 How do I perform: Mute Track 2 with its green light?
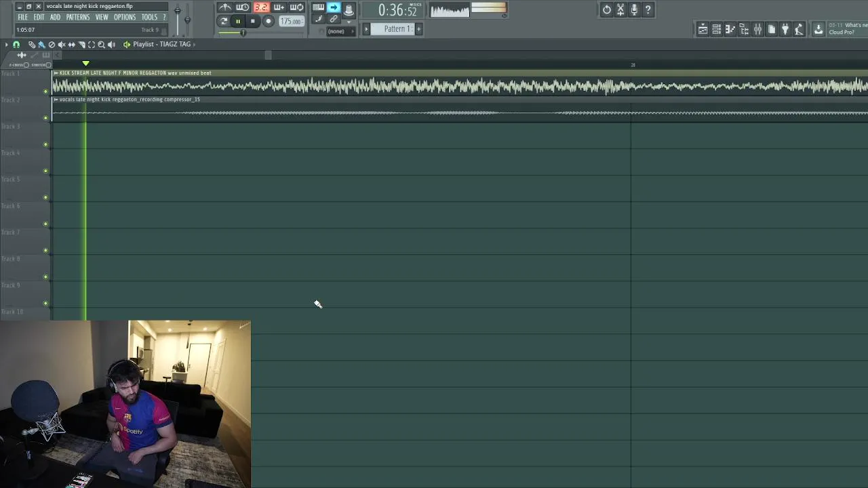point(46,117)
